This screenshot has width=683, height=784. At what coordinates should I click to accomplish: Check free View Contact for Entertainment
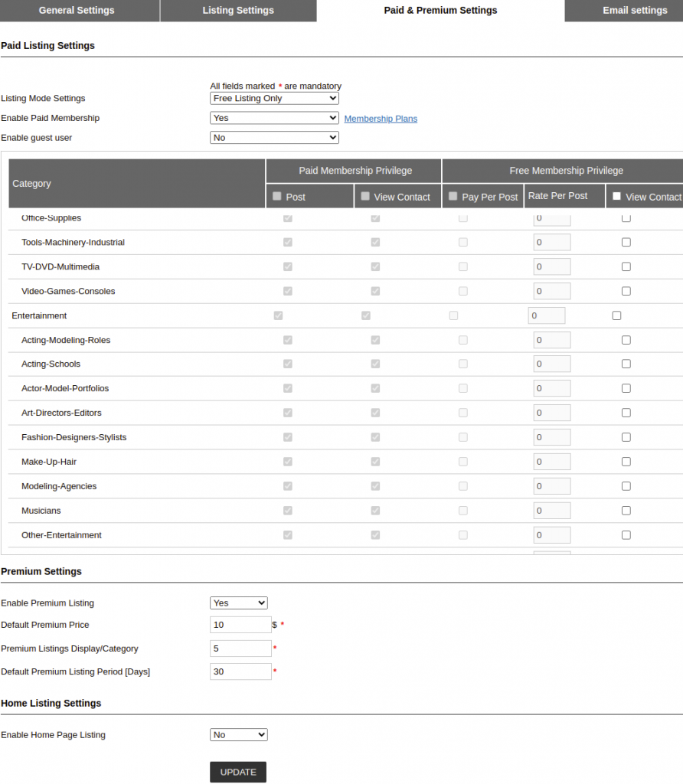pos(616,315)
